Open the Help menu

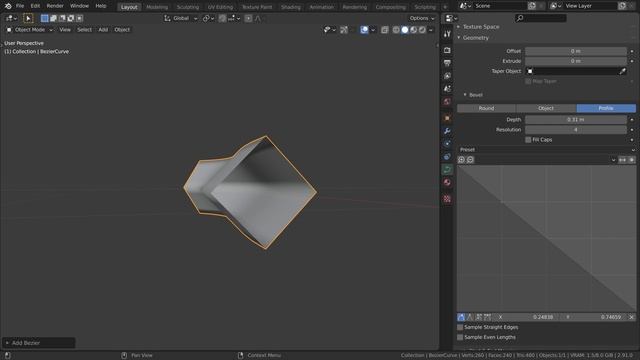point(101,6)
